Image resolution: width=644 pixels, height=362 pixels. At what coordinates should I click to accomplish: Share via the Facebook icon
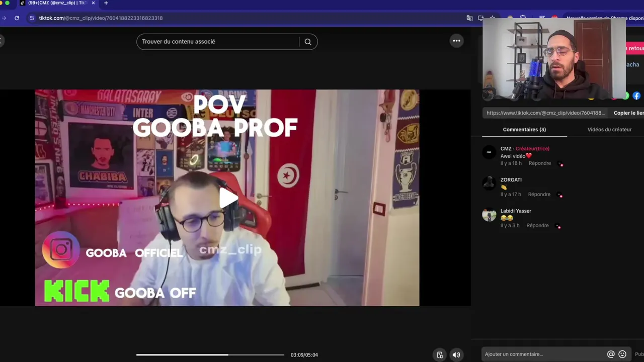click(636, 96)
